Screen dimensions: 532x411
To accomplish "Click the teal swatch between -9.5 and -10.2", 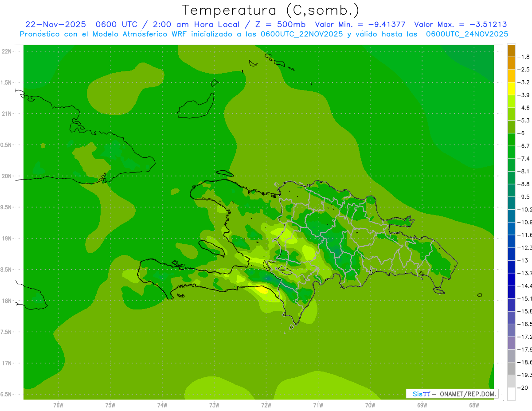I will point(511,203).
